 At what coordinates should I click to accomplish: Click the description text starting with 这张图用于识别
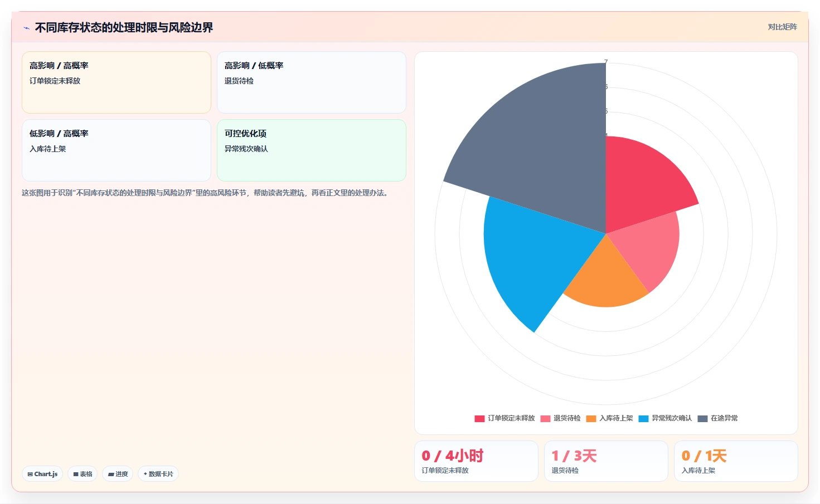(206, 193)
